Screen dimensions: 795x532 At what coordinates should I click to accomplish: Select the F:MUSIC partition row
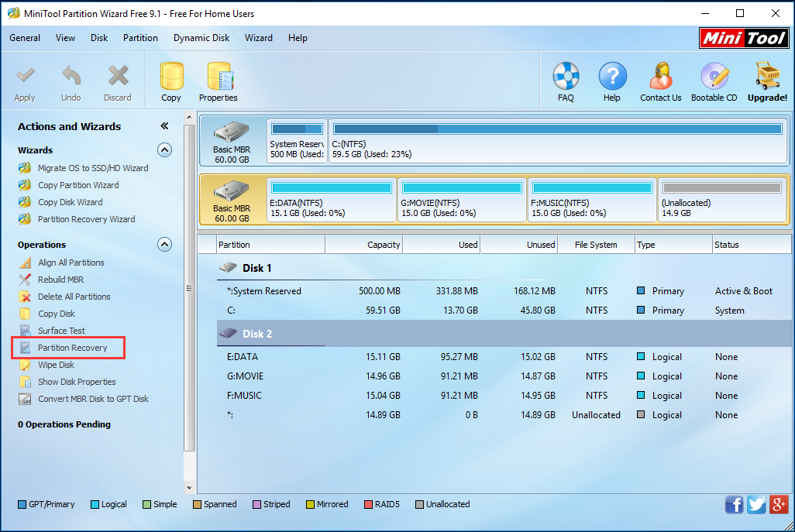tap(504, 396)
